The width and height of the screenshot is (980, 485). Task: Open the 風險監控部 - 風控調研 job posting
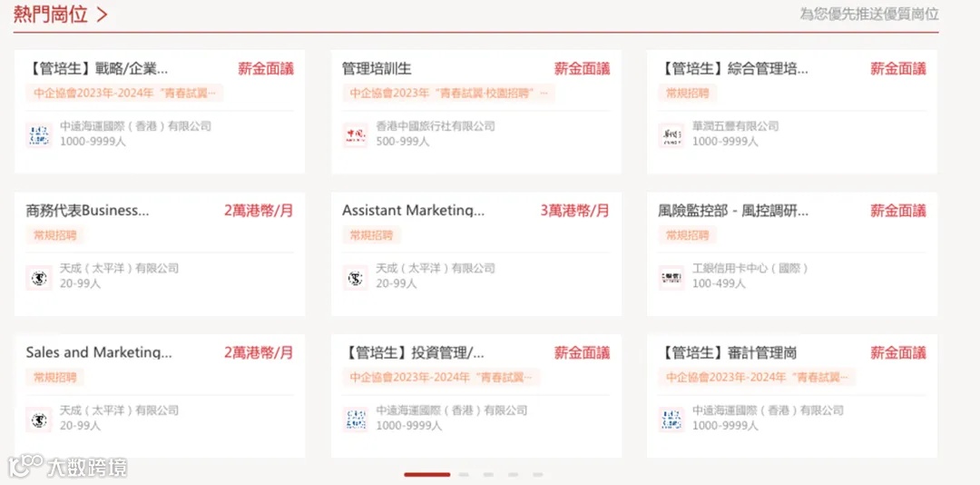tap(733, 211)
